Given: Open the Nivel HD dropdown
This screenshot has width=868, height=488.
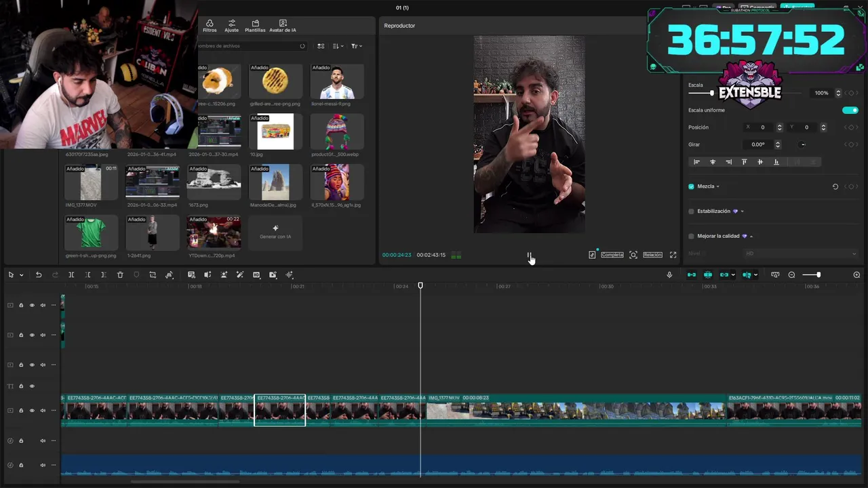Looking at the screenshot, I should click(x=801, y=253).
